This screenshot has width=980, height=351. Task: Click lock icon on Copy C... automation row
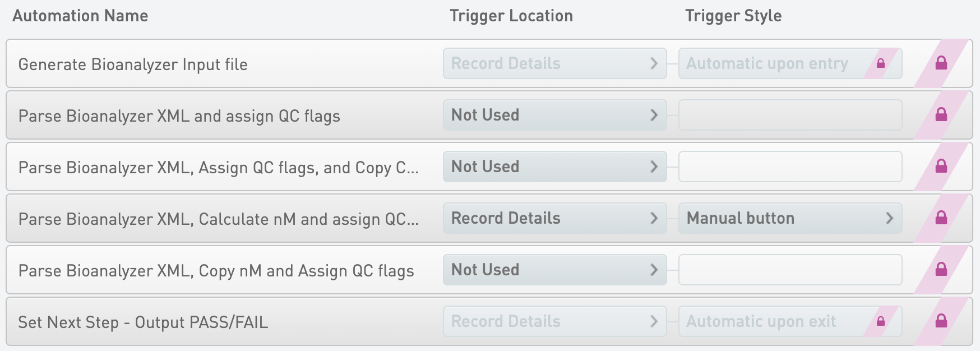(x=941, y=167)
